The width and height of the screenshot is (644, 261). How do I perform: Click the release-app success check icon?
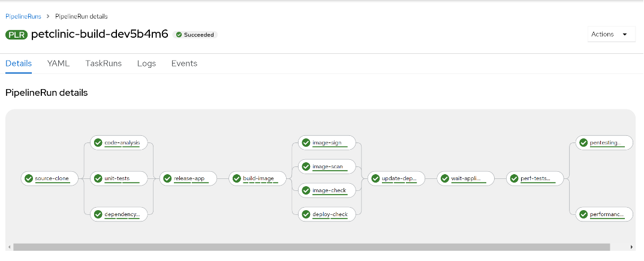167,178
